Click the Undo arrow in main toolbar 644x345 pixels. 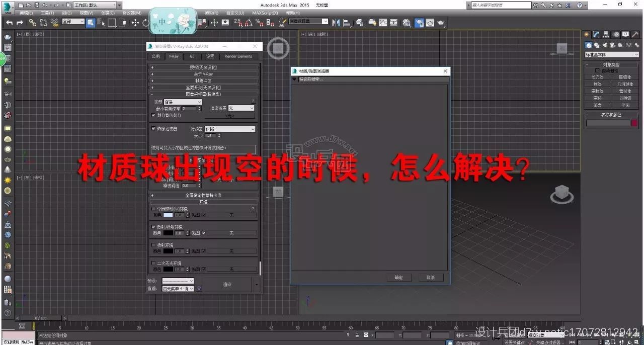pos(9,23)
